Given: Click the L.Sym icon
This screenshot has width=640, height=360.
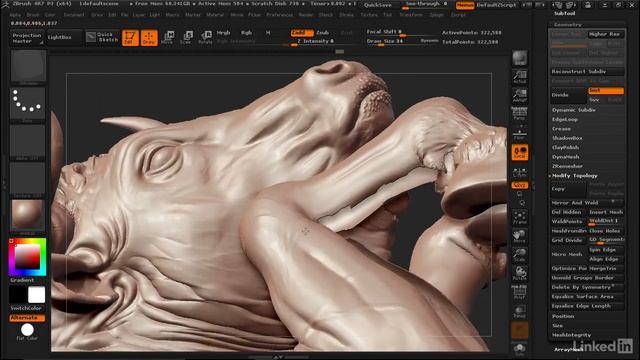Looking at the screenshot, I should pyautogui.click(x=520, y=171).
